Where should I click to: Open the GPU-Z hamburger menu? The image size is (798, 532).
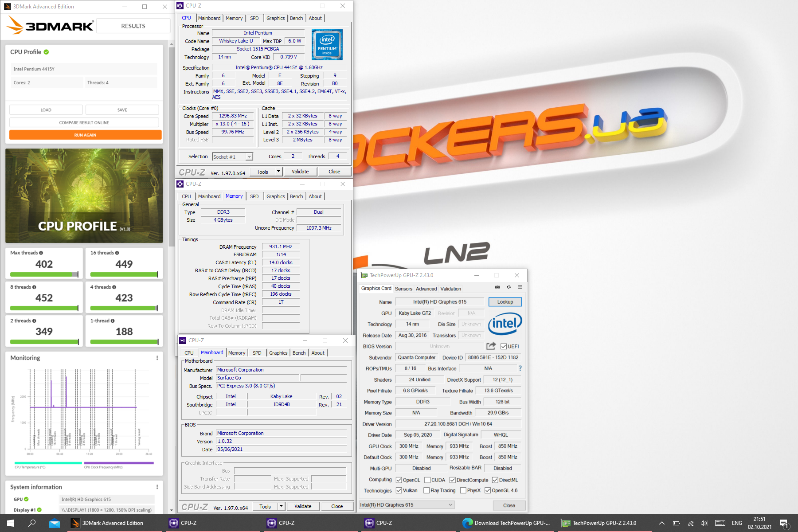[520, 287]
